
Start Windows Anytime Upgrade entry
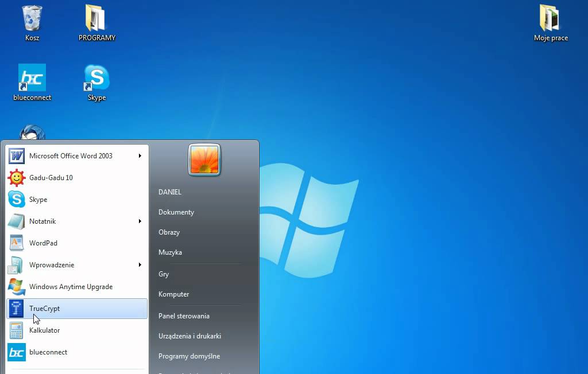77,287
